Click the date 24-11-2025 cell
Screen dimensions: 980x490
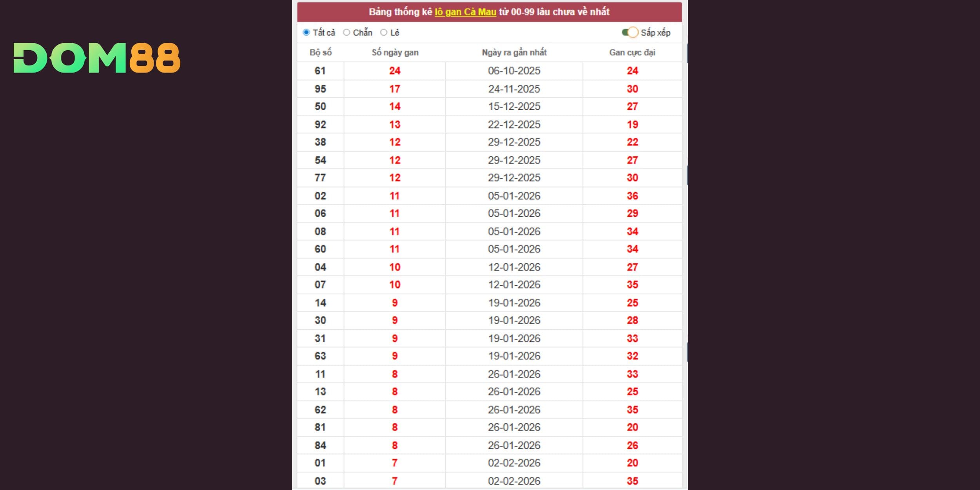tap(514, 89)
